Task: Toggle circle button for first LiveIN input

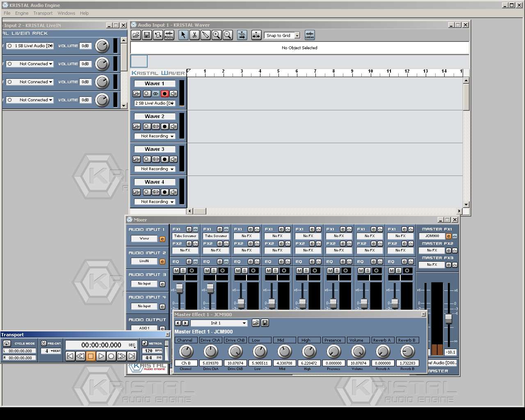Action: 10,46
